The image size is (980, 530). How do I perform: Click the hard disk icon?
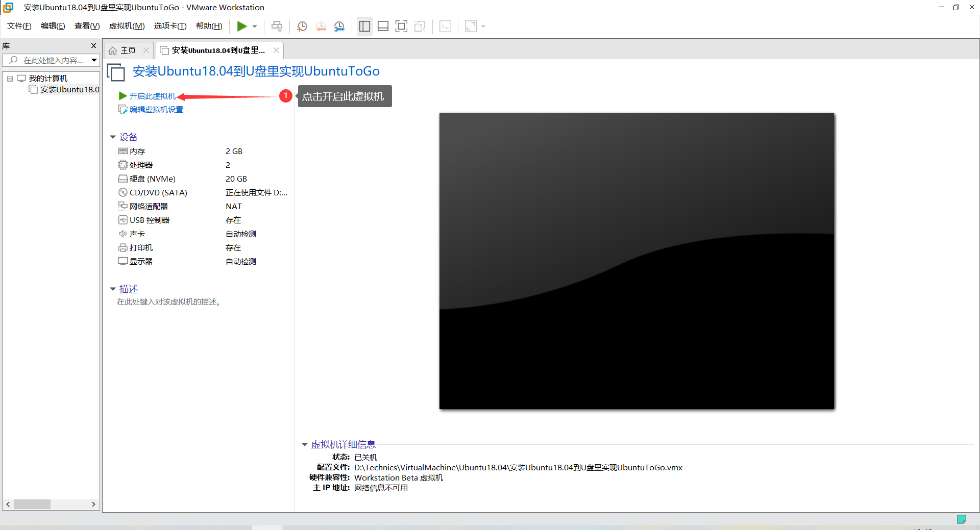tap(122, 179)
